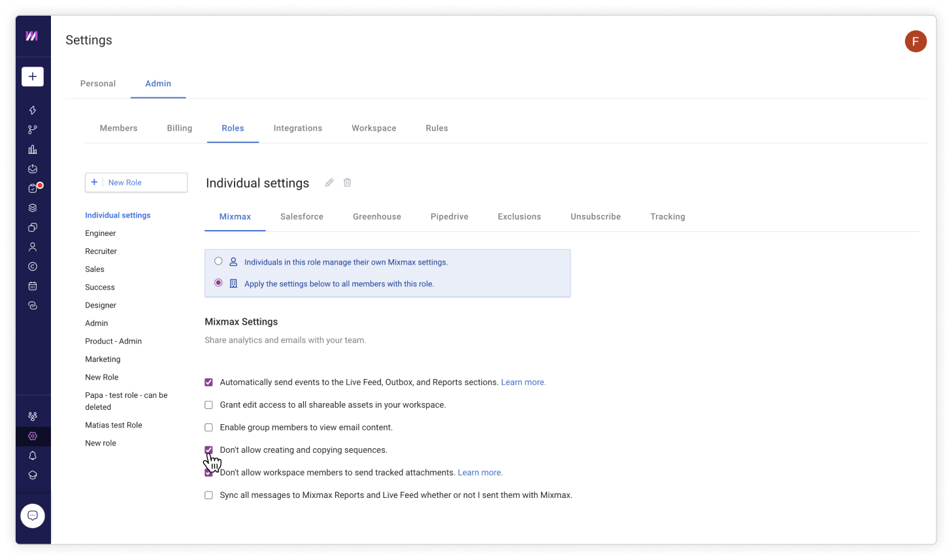Screen dimensions: 952x560
Task: Click the plus compose button in sidebar
Action: coord(33,76)
